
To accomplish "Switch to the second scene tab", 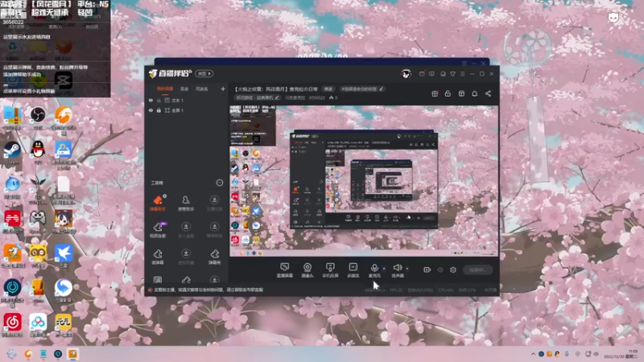I will tap(184, 88).
